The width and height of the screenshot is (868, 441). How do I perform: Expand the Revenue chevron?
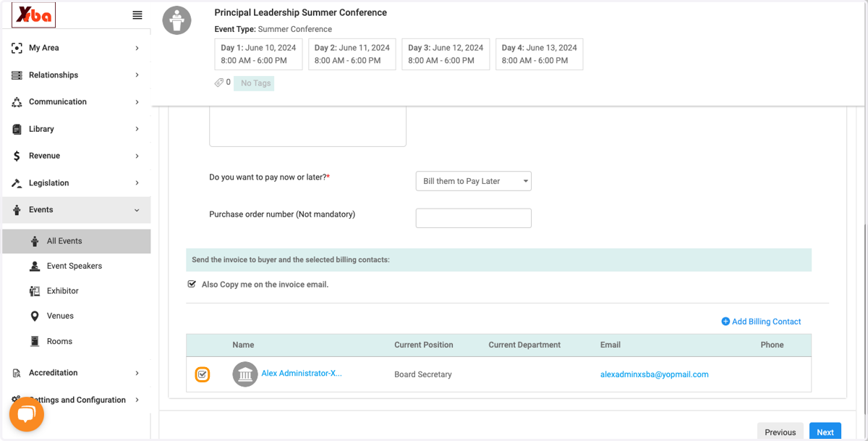pyautogui.click(x=137, y=156)
